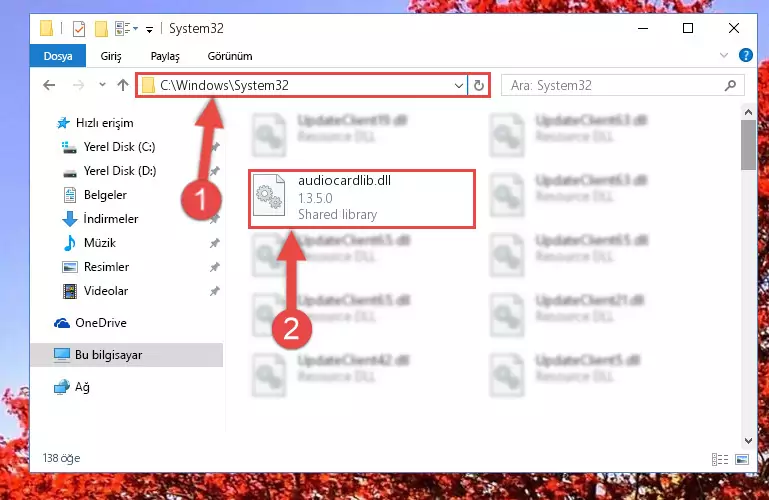The height and width of the screenshot is (500, 769).
Task: Open the recent locations dropdown
Action: point(102,85)
